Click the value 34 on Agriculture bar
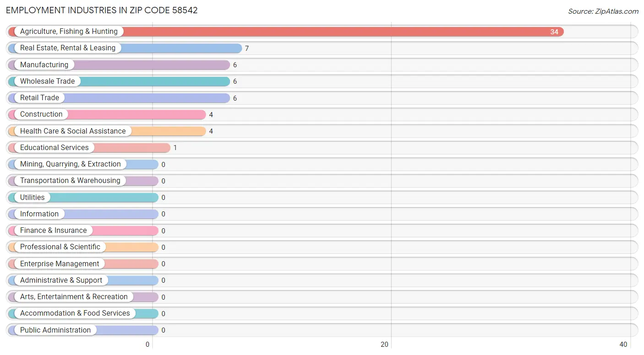The image size is (644, 355). click(x=554, y=32)
